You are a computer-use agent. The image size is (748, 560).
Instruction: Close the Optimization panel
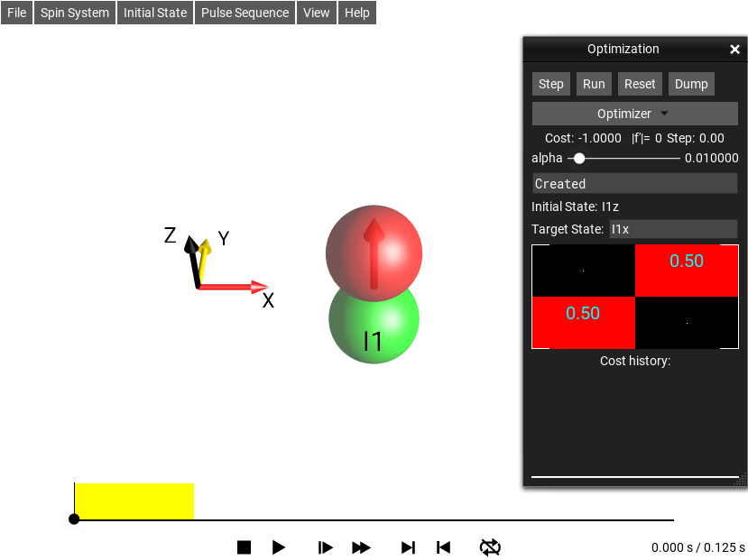click(734, 50)
